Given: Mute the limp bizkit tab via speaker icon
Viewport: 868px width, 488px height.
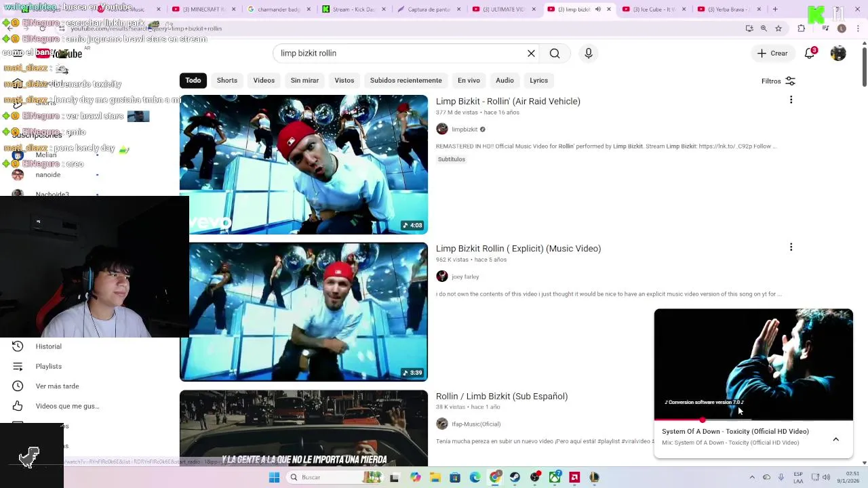Looking at the screenshot, I should point(597,9).
